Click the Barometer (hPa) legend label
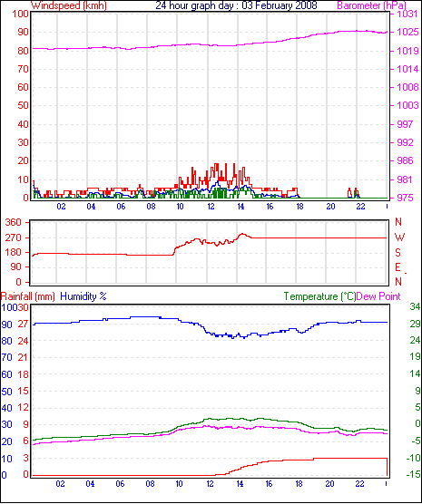This screenshot has width=422, height=504. coord(372,5)
